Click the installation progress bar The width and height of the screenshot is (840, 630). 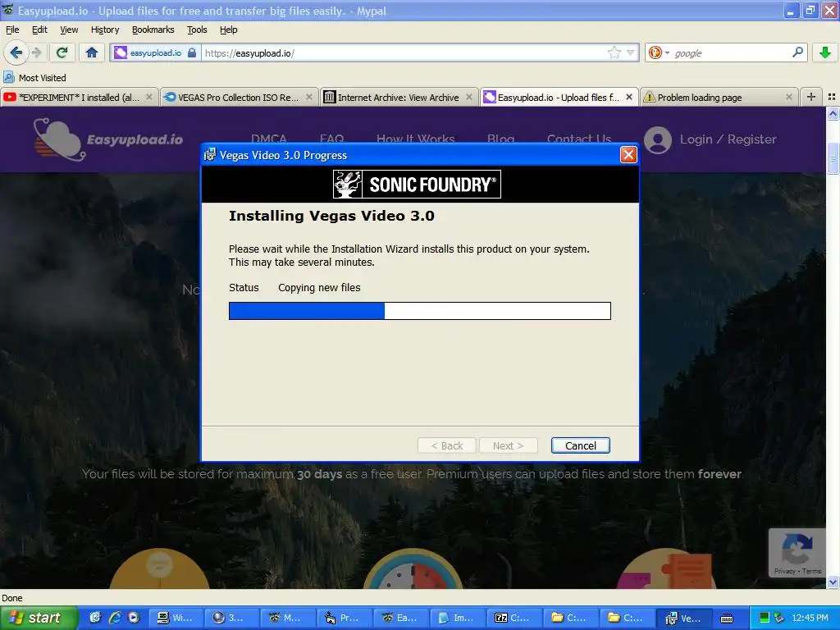[419, 311]
